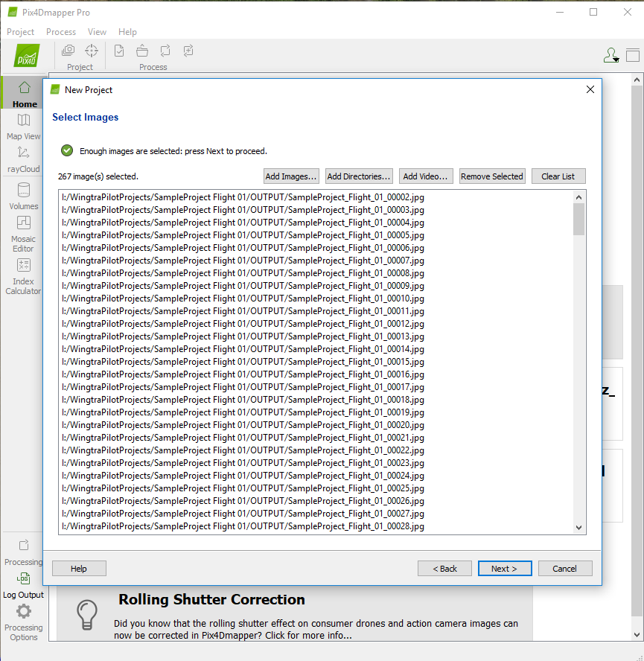644x661 pixels.
Task: Click the Add Images button
Action: pos(290,176)
